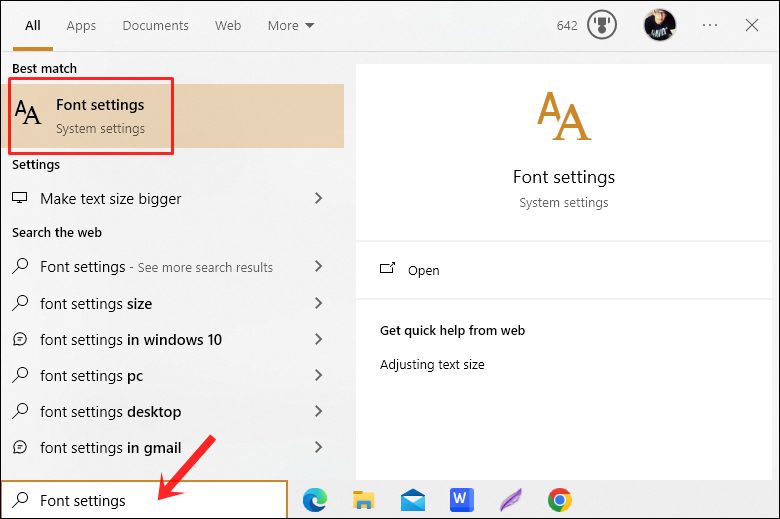Click 'Font settings' title in preview pane

click(564, 177)
